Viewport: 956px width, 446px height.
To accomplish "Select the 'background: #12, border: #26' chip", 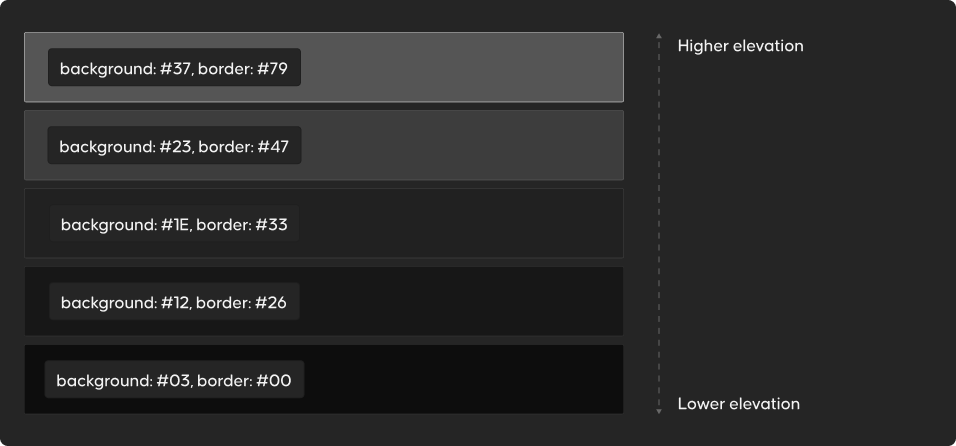I will coord(174,301).
